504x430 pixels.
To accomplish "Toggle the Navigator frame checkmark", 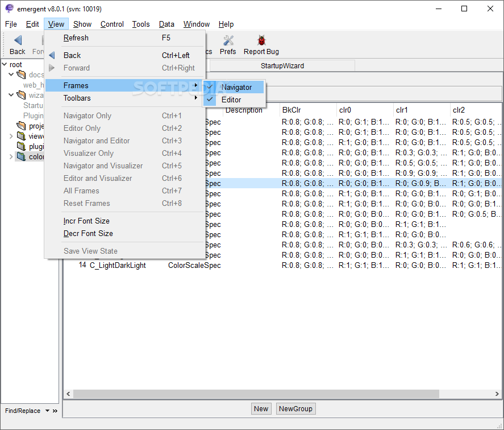I will 210,87.
